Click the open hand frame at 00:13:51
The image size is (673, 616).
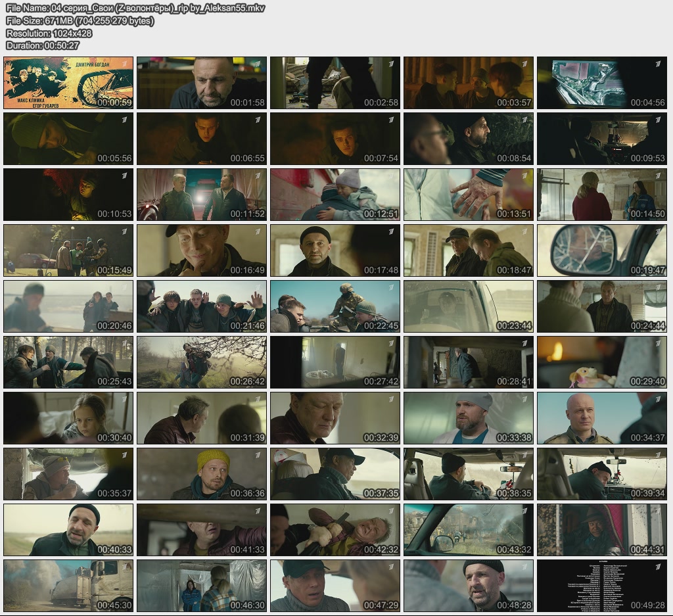tap(468, 194)
